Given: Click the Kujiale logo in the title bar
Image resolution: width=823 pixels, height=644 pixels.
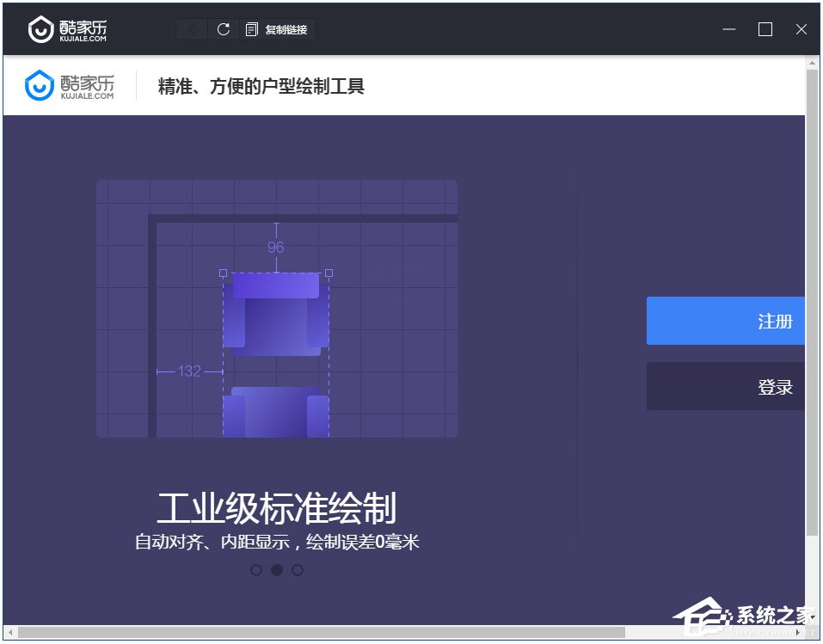Looking at the screenshot, I should point(67,29).
